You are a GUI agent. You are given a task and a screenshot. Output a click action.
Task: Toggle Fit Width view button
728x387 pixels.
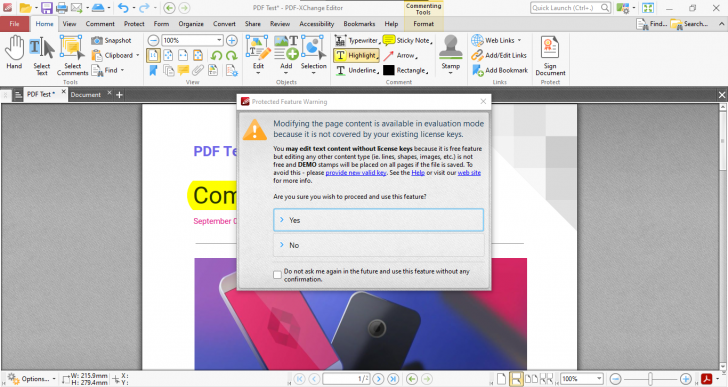183,56
